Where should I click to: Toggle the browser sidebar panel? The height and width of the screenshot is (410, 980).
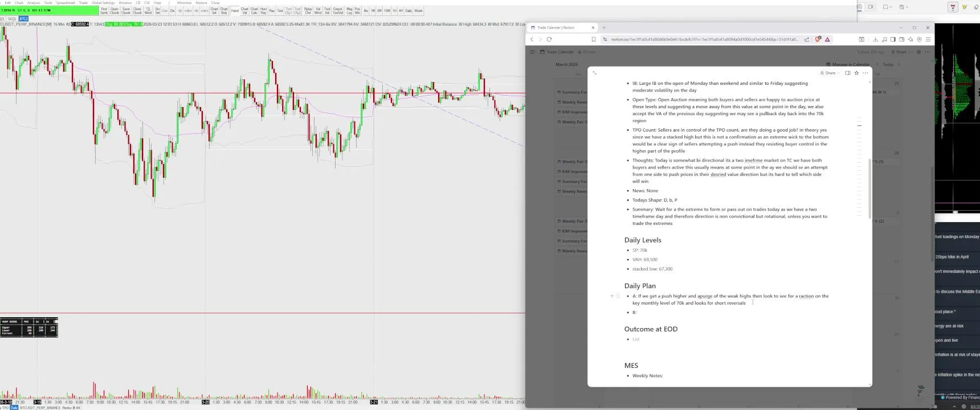[x=893, y=39]
